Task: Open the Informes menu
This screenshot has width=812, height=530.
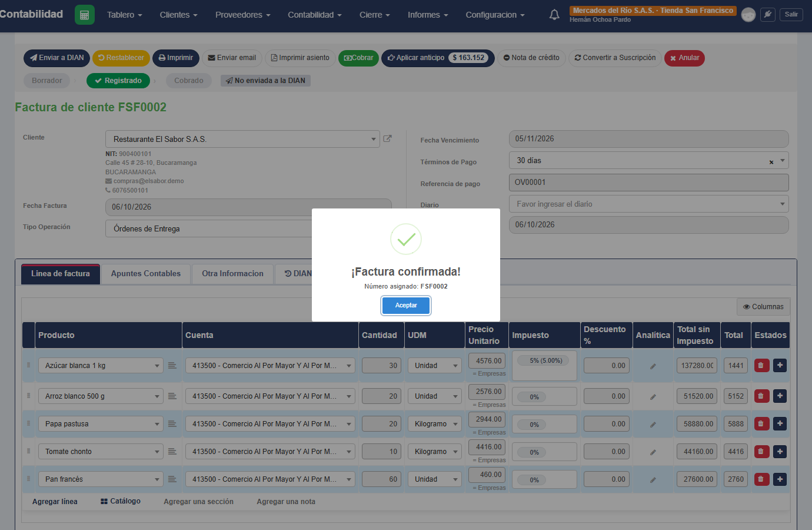Action: [x=428, y=15]
